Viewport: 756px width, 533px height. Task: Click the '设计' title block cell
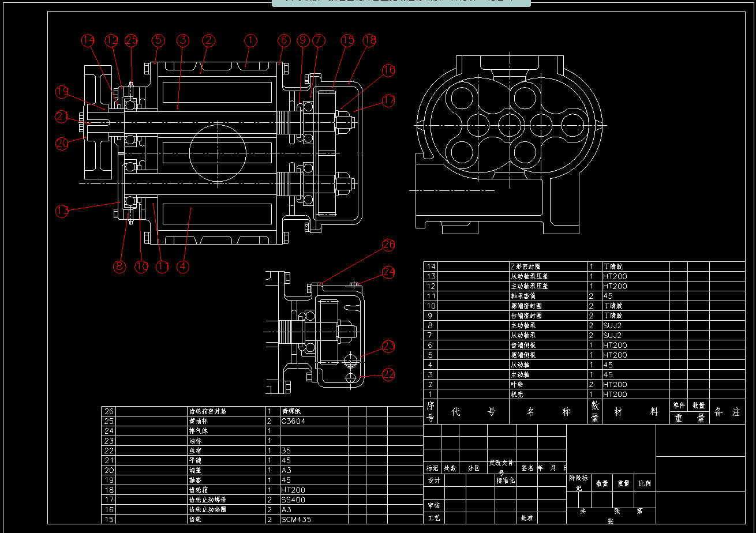(433, 481)
